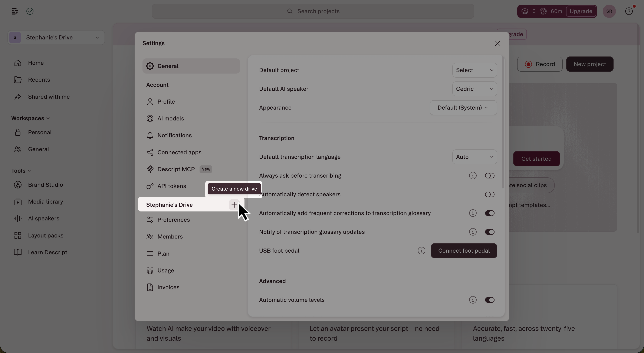The height and width of the screenshot is (353, 644).
Task: Click the AI credits counter showing 0
Action: pyautogui.click(x=529, y=11)
